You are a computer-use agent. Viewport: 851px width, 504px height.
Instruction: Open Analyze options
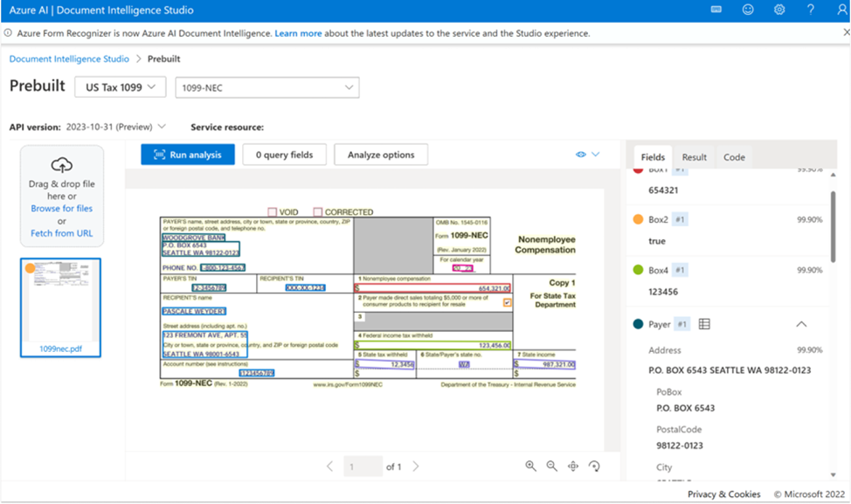[381, 155]
